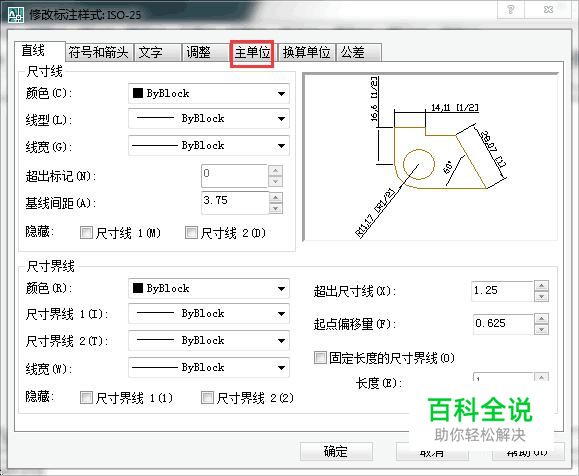Switch to the 调整 tab
This screenshot has width=579, height=476.
click(x=206, y=52)
